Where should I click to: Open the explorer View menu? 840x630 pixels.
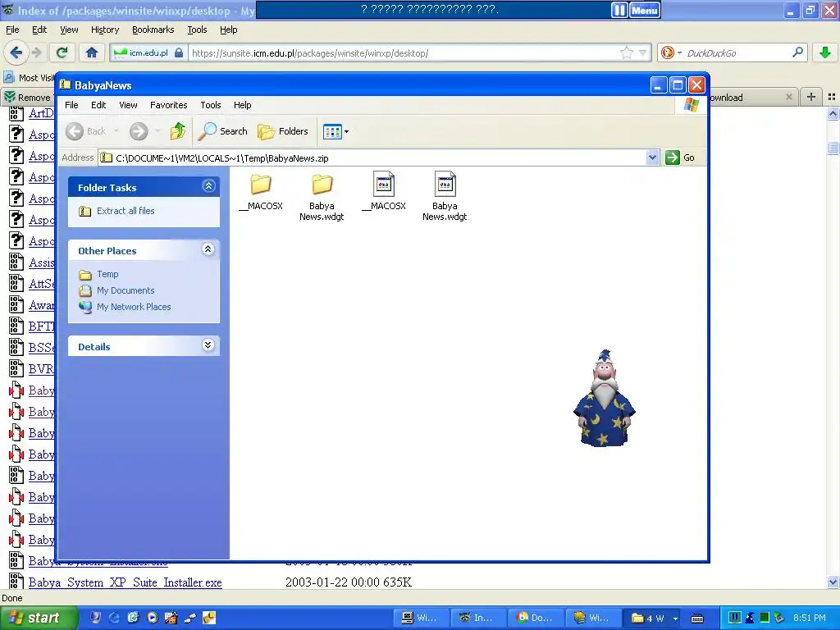pyautogui.click(x=128, y=105)
